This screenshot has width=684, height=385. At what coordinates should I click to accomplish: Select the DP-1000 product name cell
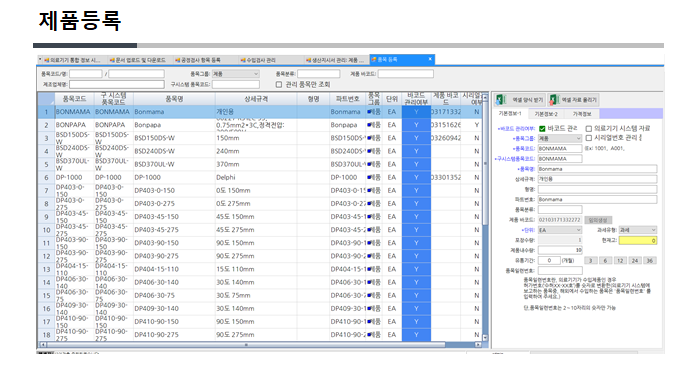[174, 177]
